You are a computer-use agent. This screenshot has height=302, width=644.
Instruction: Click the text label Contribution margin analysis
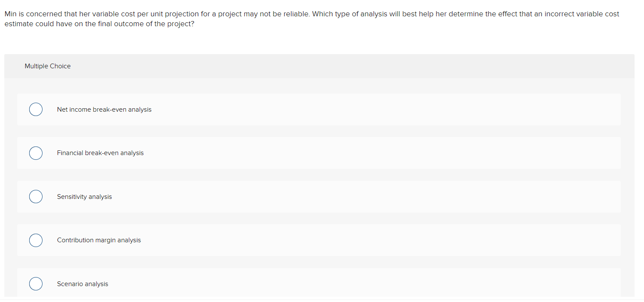99,240
